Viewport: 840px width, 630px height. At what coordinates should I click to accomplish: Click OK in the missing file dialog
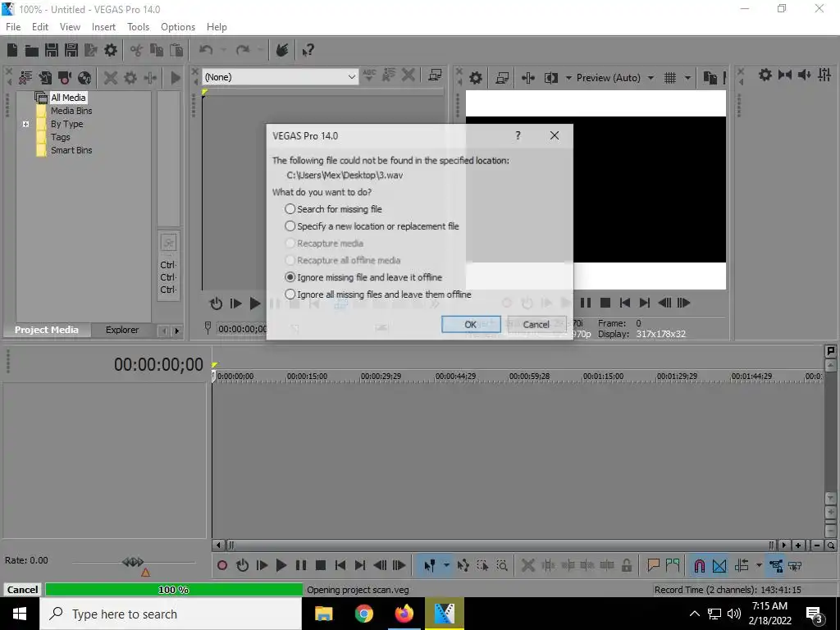click(471, 324)
